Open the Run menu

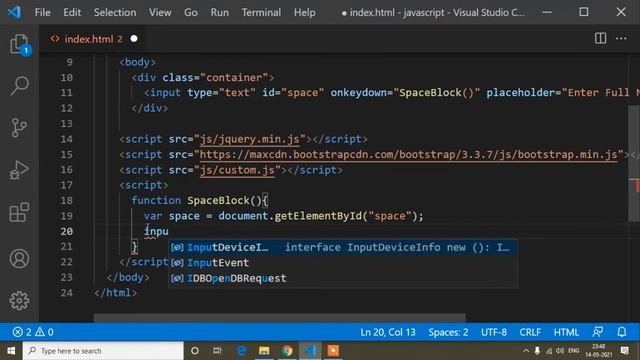coord(220,12)
